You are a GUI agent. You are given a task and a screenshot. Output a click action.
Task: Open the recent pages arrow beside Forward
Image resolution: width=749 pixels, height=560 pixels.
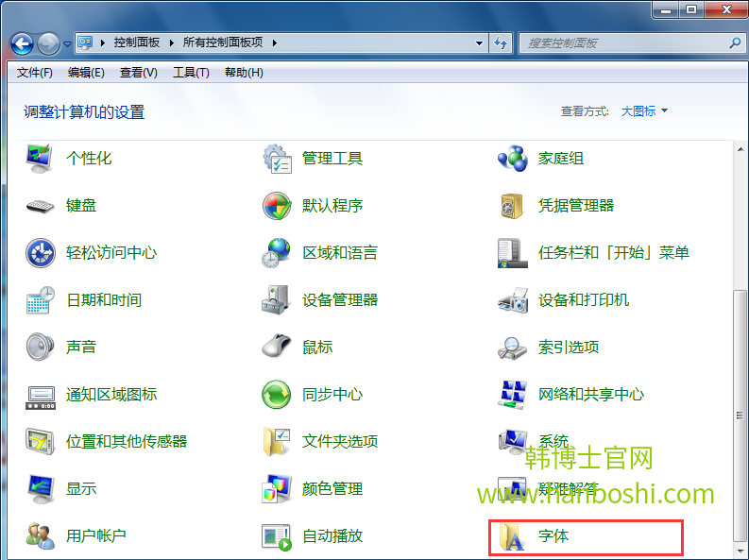coord(67,44)
